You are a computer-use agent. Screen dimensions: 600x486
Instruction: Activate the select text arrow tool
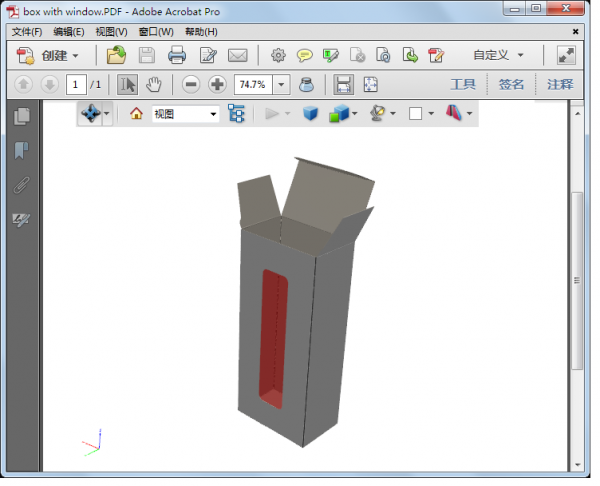[127, 85]
